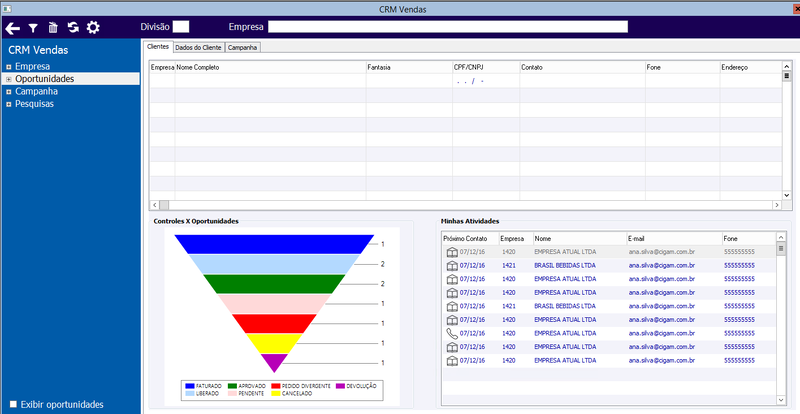800x414 pixels.
Task: Click the yellow funnel segment
Action: click(x=274, y=343)
